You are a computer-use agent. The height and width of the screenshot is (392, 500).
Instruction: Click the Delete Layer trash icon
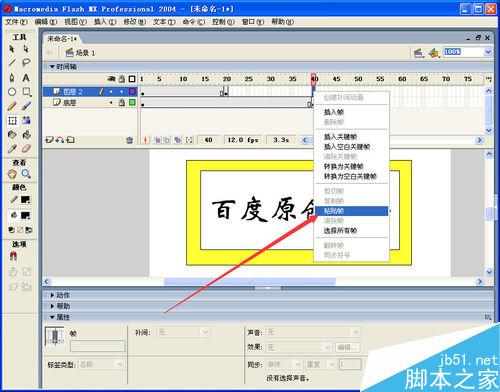tap(130, 140)
